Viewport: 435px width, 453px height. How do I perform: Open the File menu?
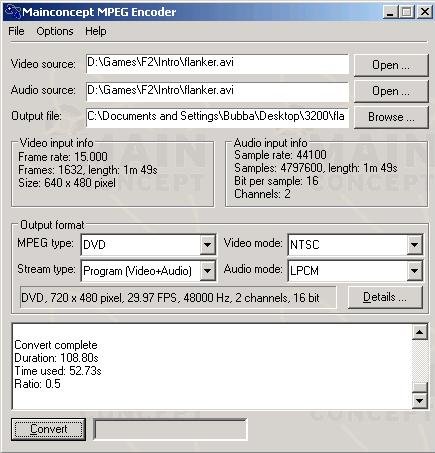point(16,31)
